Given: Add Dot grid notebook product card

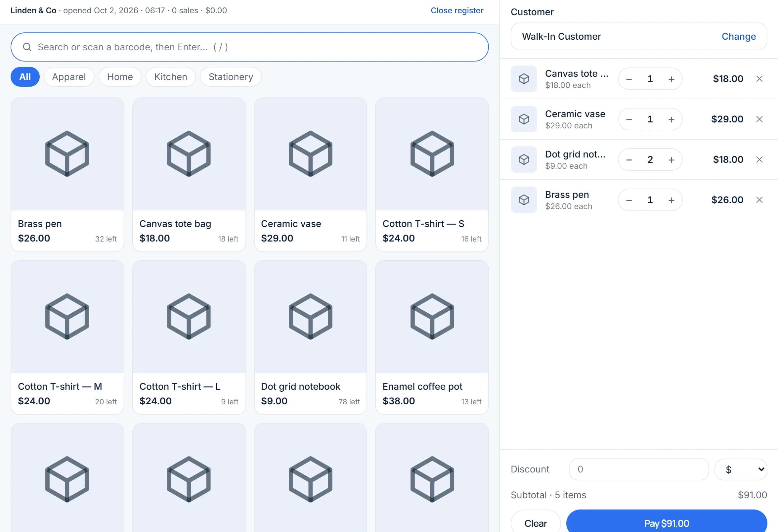Looking at the screenshot, I should coord(310,337).
